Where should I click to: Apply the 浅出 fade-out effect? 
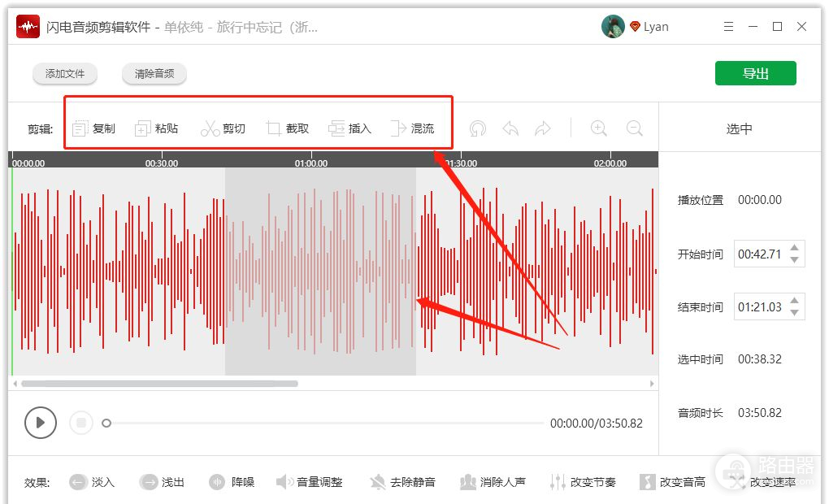[162, 482]
